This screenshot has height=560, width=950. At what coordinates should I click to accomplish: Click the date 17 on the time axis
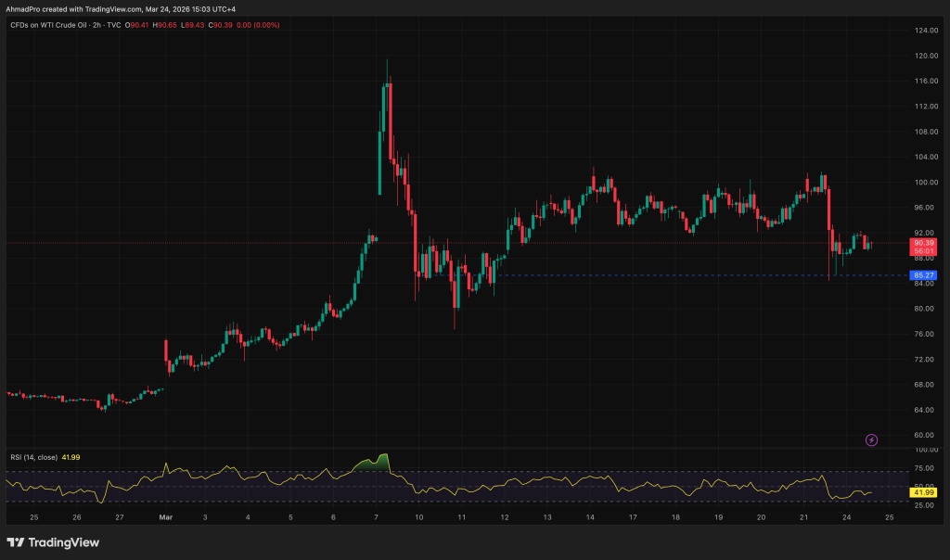click(x=633, y=517)
